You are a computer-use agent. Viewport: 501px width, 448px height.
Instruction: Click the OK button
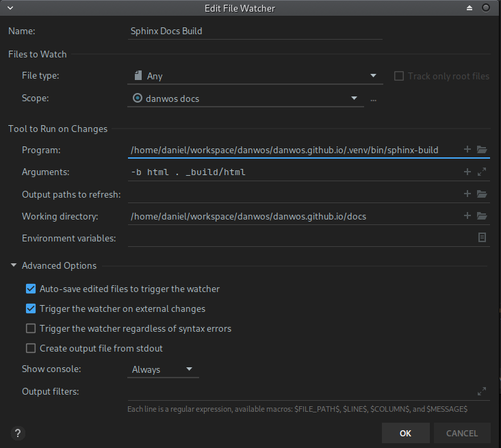[x=405, y=433]
